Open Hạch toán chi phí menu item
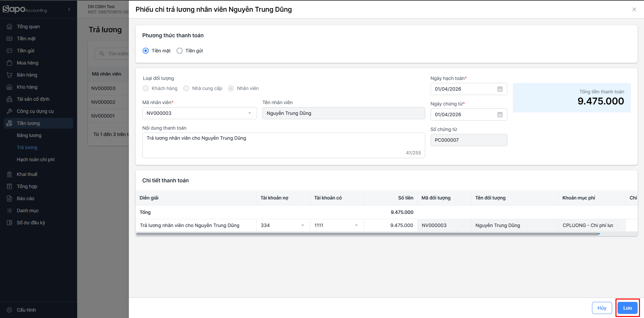 pos(36,160)
